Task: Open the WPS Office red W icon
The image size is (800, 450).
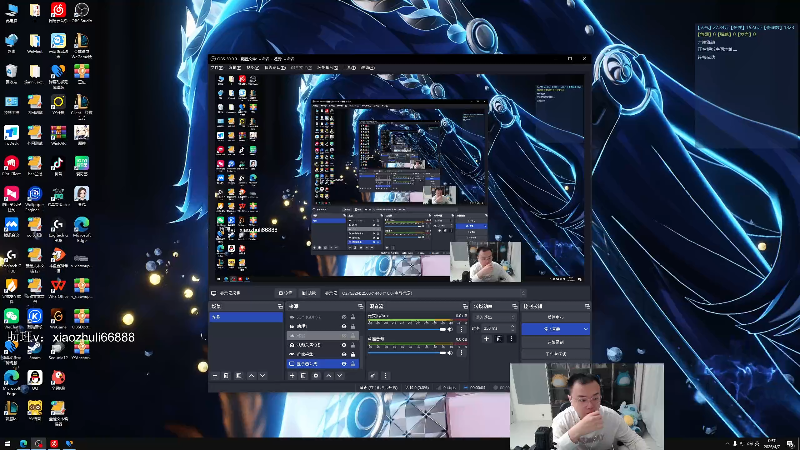Action: 58,286
